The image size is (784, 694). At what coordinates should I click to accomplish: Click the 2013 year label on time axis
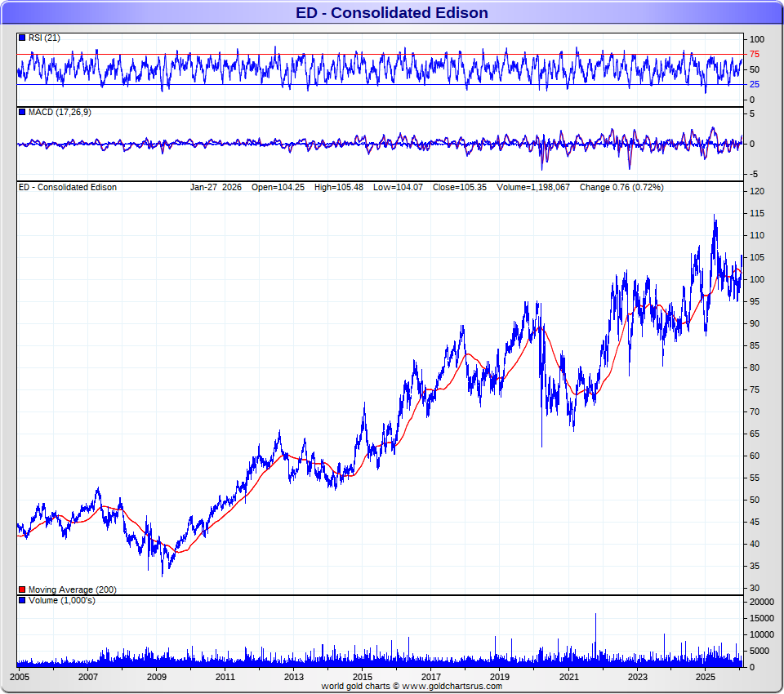coord(293,677)
